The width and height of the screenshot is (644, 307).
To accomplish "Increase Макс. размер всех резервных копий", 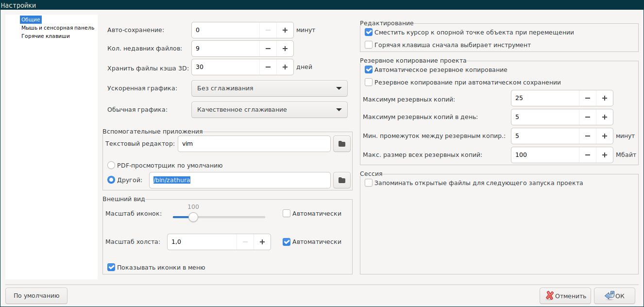I will pyautogui.click(x=605, y=155).
